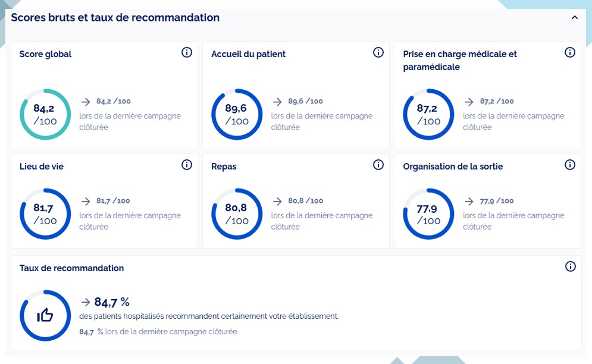Open the Repas info tooltip icon

coord(378,165)
